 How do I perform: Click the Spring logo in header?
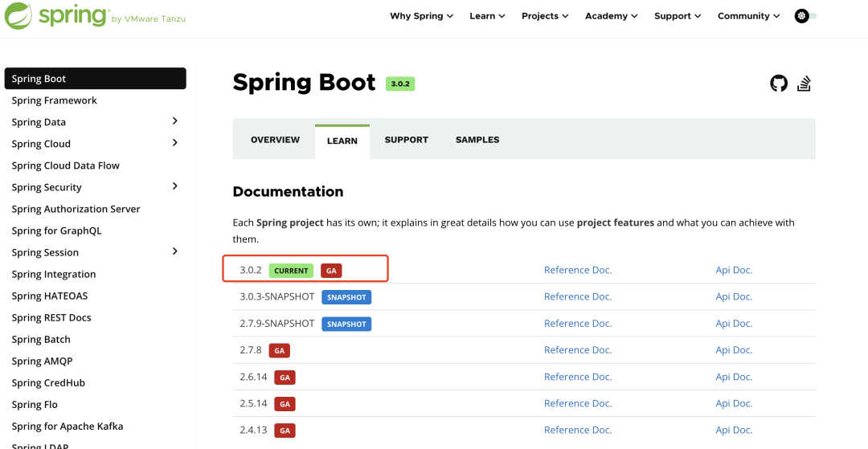pos(95,15)
